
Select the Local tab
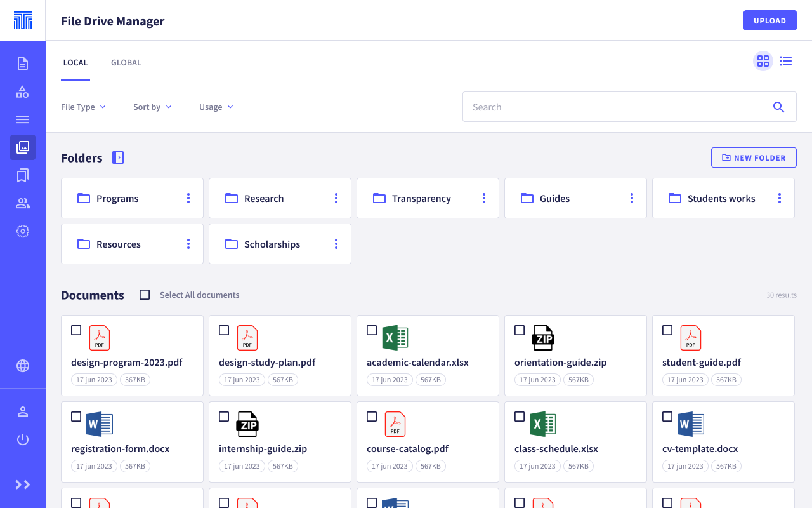(75, 62)
